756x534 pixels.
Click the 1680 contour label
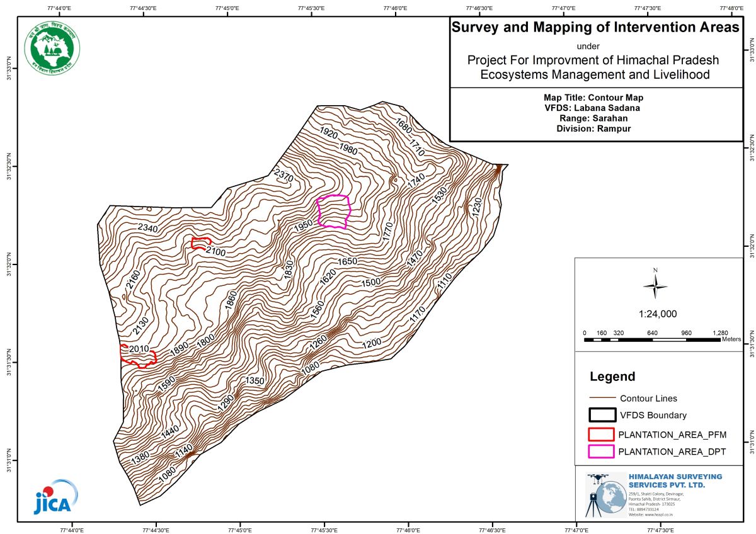coord(403,125)
